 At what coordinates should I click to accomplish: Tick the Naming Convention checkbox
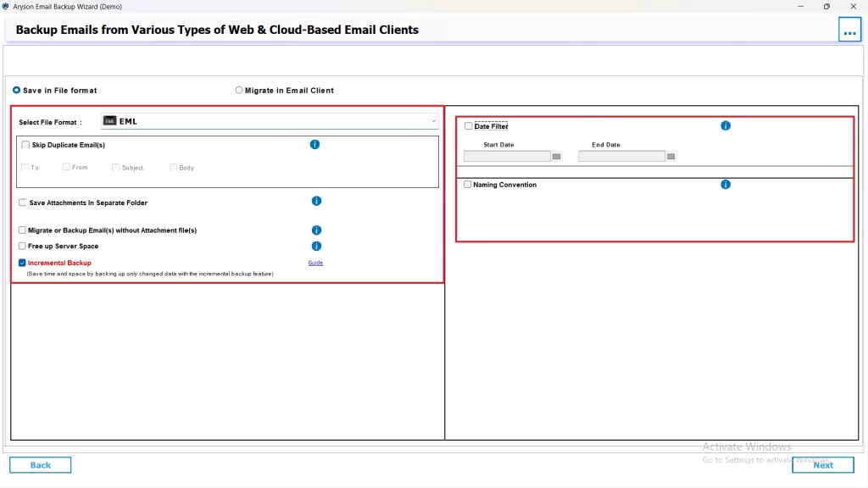[x=468, y=185]
